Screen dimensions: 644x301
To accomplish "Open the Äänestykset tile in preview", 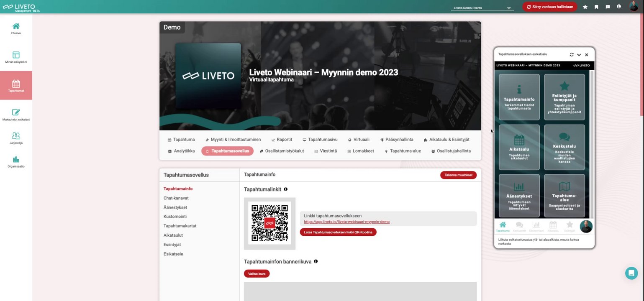I will pos(519,196).
